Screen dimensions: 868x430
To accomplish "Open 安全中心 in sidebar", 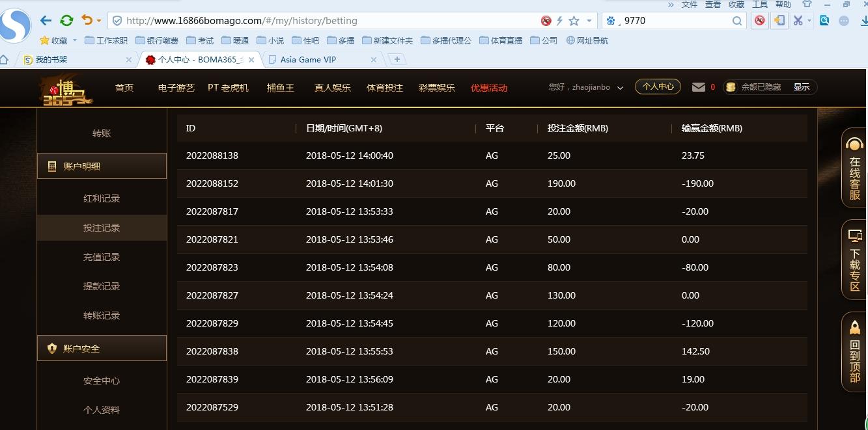I will [102, 381].
